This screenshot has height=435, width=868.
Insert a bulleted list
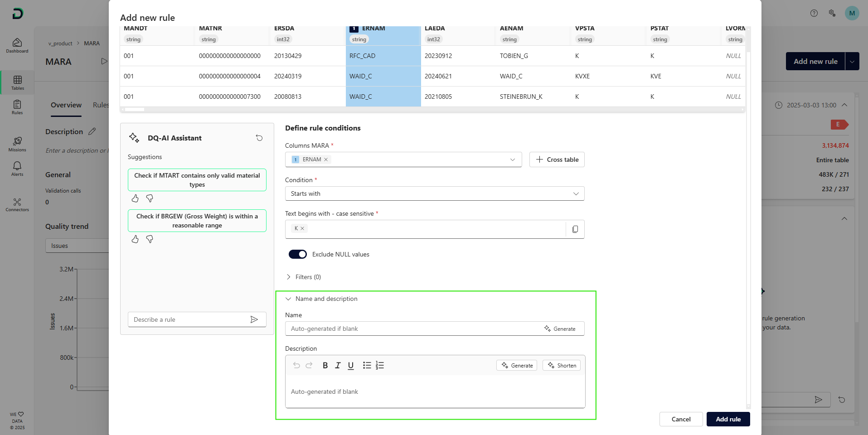[x=367, y=365]
